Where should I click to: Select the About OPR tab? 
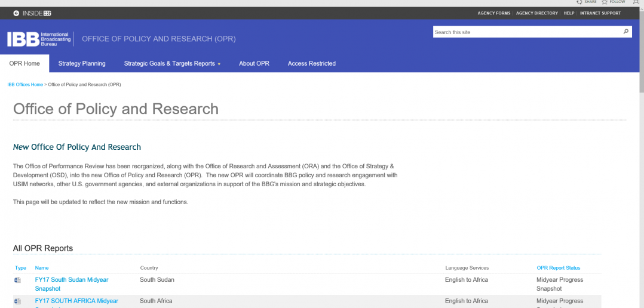point(254,63)
